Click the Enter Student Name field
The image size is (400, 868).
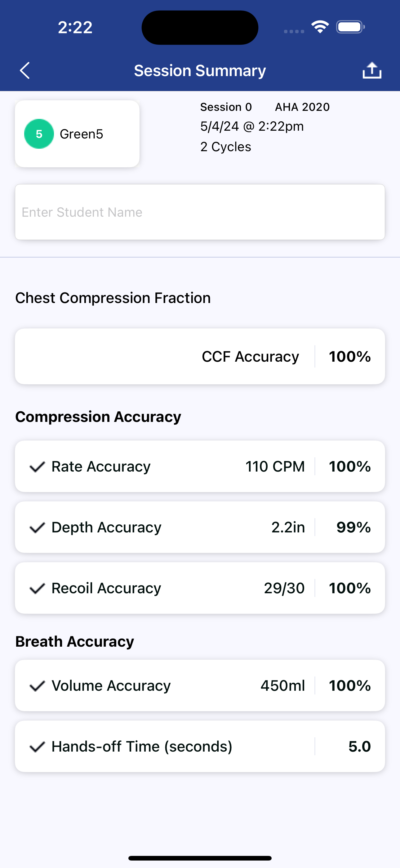200,212
